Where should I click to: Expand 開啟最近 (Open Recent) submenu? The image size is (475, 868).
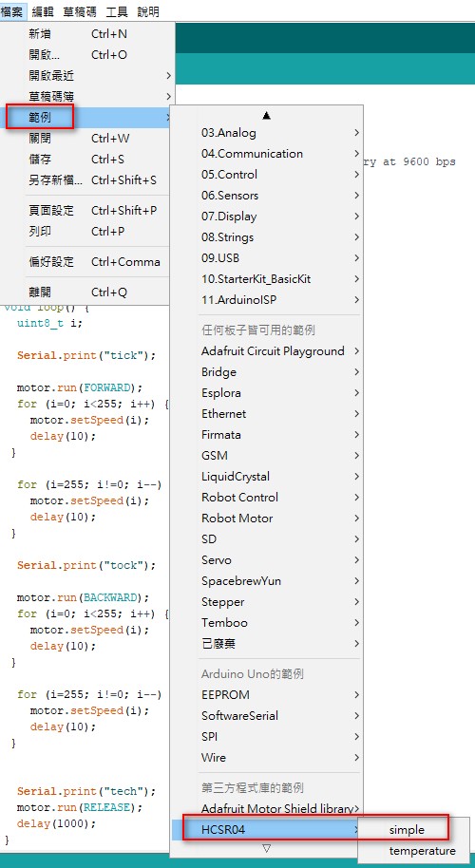pyautogui.click(x=87, y=75)
